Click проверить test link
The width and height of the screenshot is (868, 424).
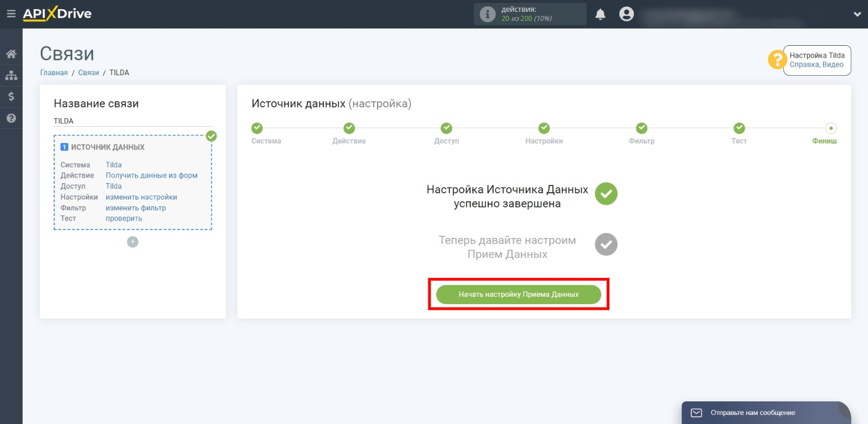click(x=124, y=218)
